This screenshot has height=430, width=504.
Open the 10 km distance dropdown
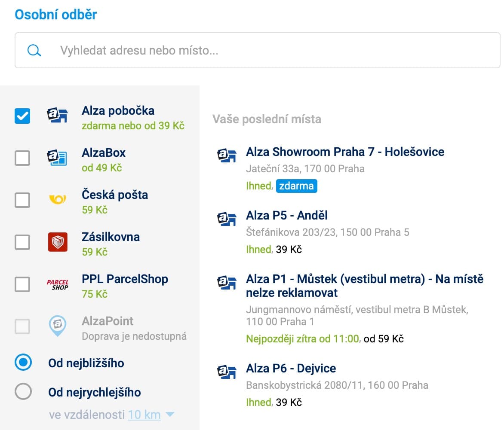(144, 415)
